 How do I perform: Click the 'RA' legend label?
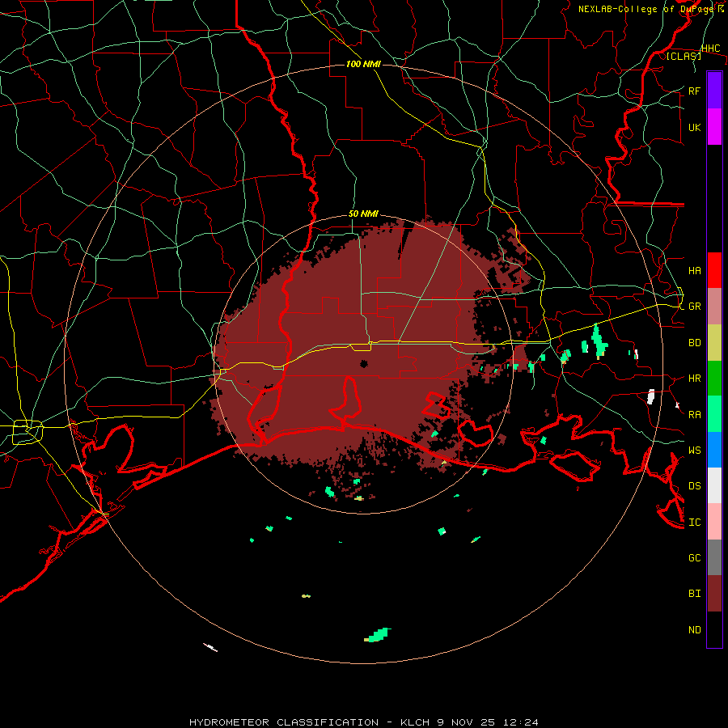(x=694, y=414)
